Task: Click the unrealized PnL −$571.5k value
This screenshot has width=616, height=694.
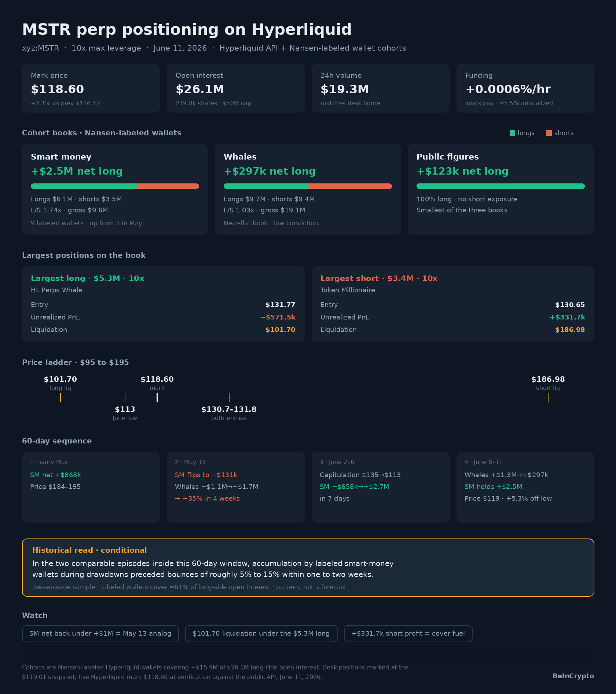Action: click(x=278, y=317)
